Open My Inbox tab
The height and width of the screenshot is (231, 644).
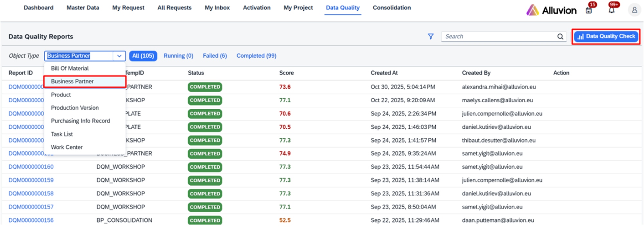217,8
